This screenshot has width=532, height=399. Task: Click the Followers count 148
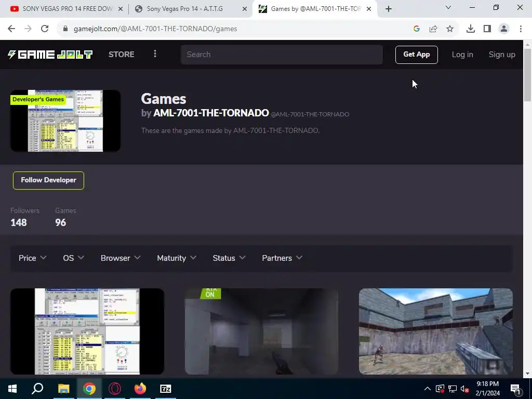click(x=19, y=222)
